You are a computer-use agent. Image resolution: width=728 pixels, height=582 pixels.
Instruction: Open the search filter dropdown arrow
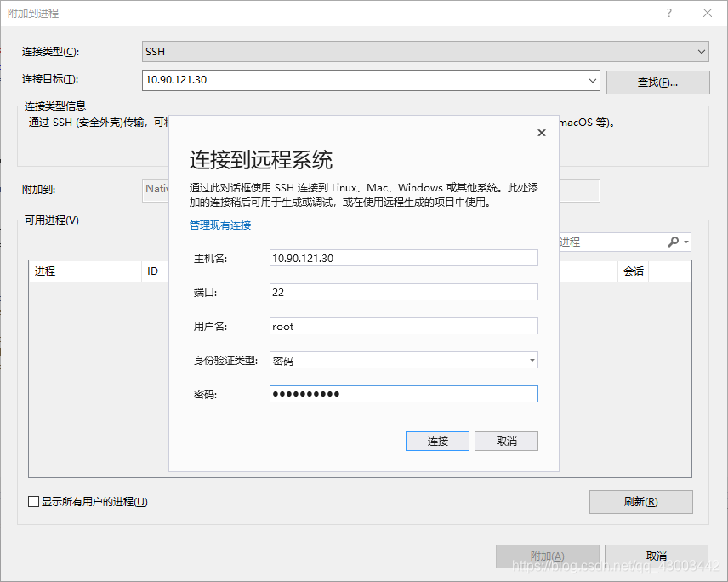coord(685,242)
